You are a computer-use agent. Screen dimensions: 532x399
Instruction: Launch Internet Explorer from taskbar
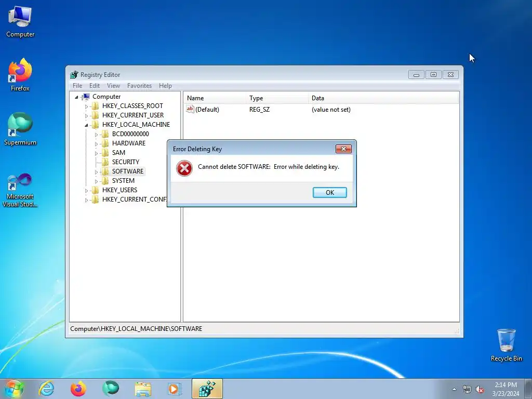point(46,389)
